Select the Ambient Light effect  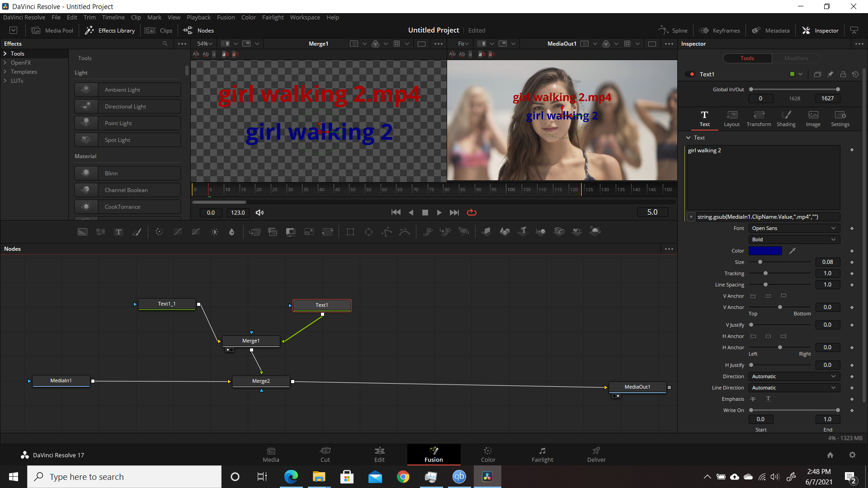click(x=127, y=89)
